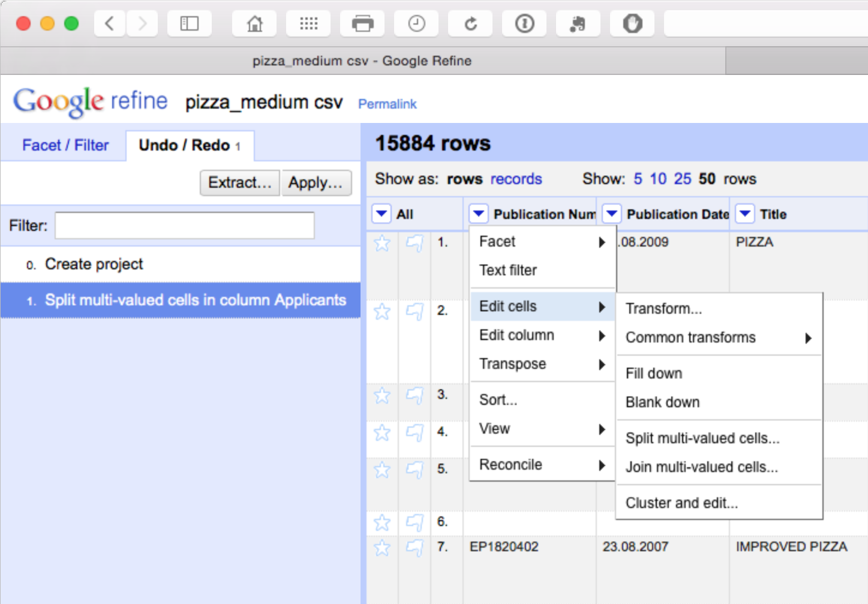Click the browser home icon

[254, 24]
